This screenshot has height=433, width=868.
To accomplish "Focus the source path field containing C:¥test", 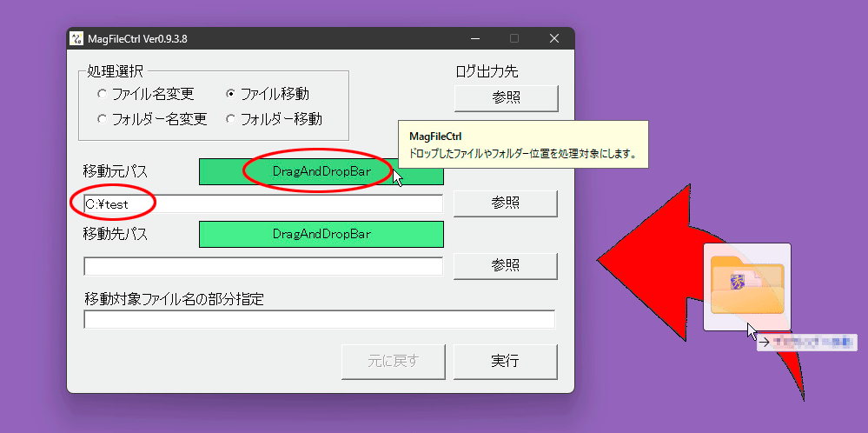I will click(x=262, y=203).
